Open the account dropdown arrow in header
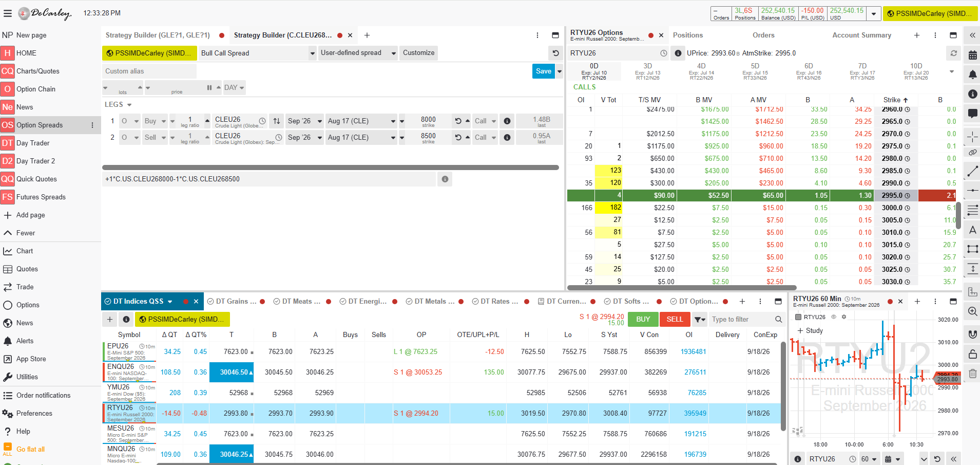 coord(874,14)
